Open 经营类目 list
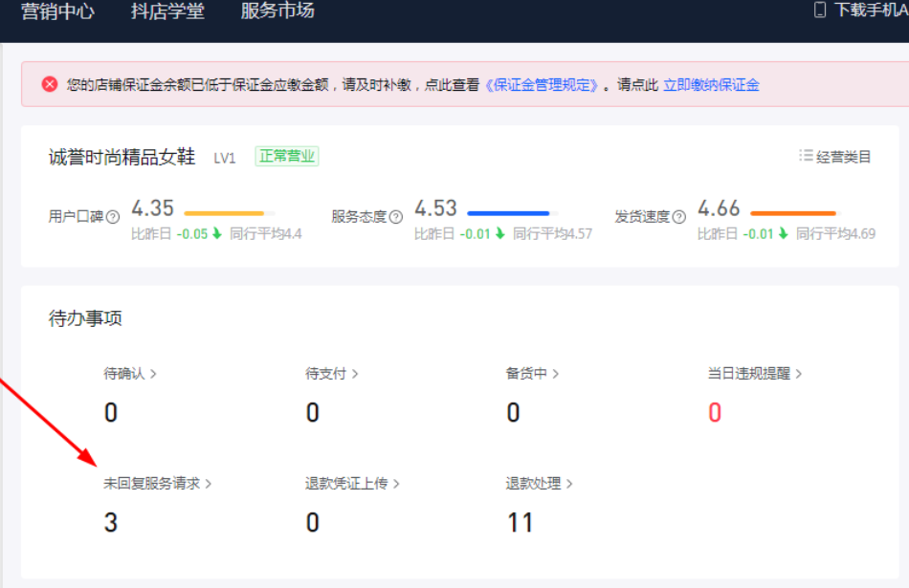This screenshot has width=909, height=588. coord(844,157)
